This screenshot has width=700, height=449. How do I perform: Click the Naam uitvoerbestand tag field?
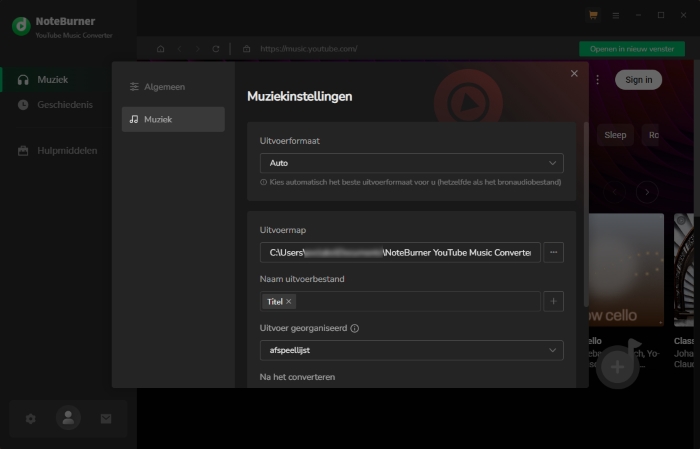[x=400, y=301]
